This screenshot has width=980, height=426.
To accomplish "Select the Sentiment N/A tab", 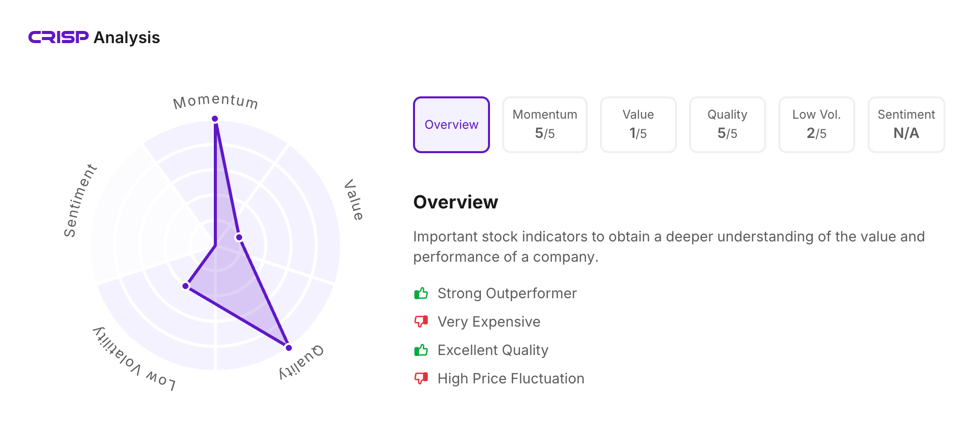I will point(906,125).
